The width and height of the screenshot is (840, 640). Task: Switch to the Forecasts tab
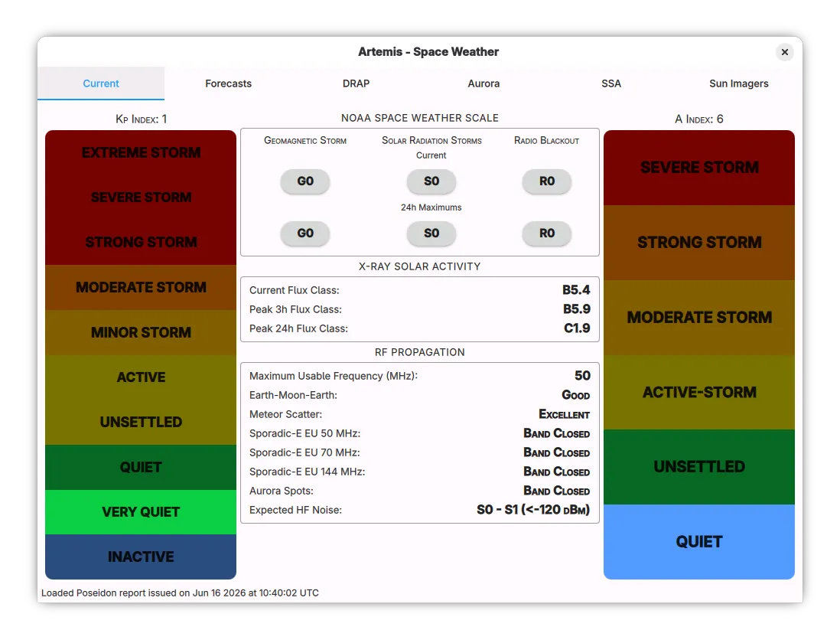[228, 83]
